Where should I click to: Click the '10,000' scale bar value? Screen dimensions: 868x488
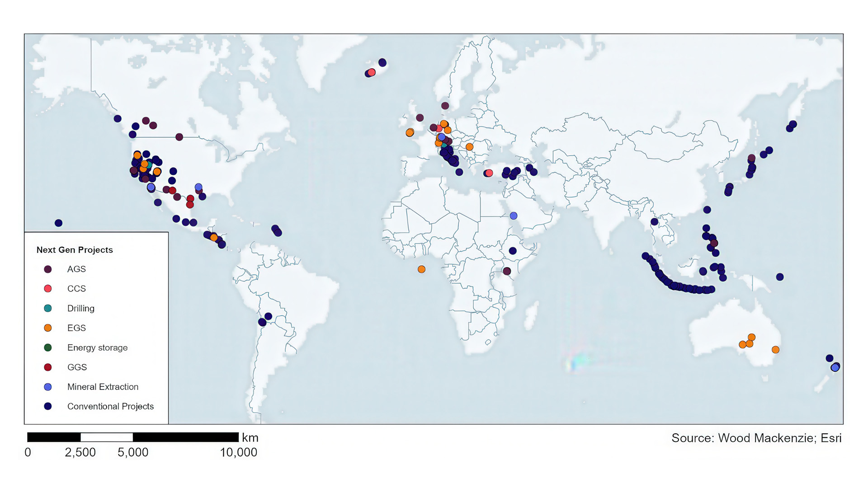pyautogui.click(x=238, y=452)
